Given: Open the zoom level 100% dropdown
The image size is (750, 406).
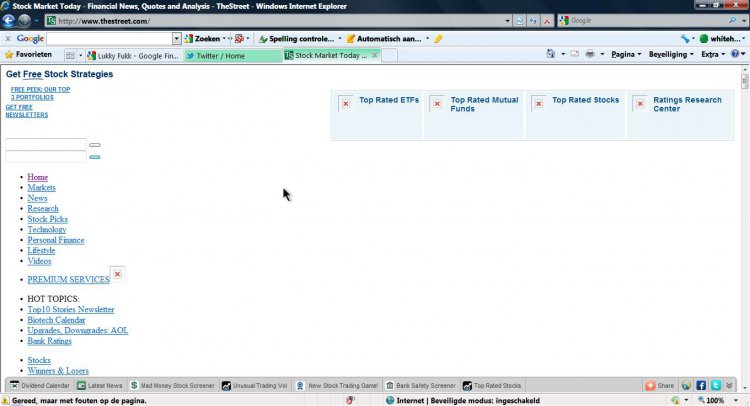Looking at the screenshot, I should pyautogui.click(x=735, y=400).
